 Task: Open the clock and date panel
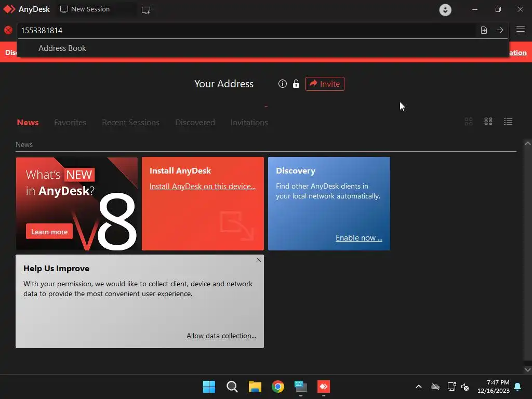[x=494, y=387]
